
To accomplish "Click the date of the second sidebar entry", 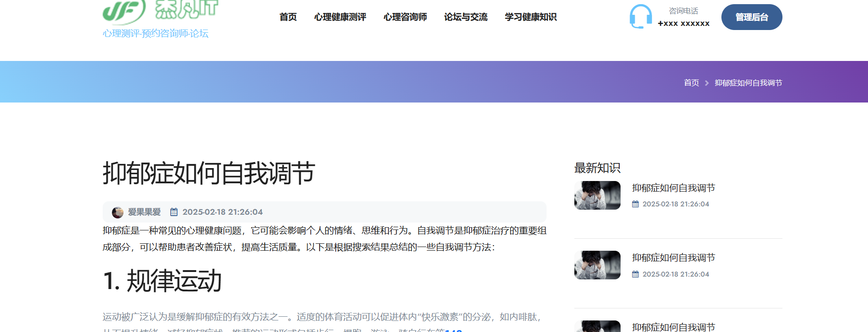I will click(x=676, y=274).
